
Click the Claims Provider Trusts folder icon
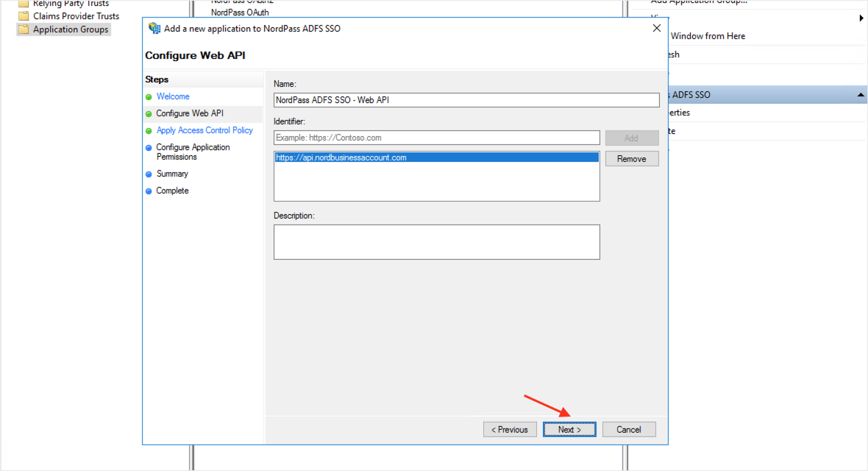[x=24, y=16]
